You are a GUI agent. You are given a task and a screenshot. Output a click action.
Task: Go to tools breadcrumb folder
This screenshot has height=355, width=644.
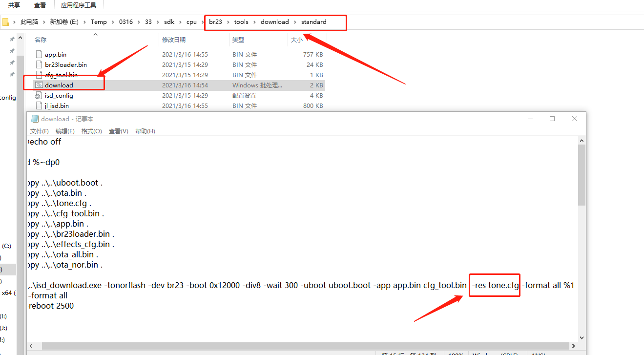tap(241, 22)
